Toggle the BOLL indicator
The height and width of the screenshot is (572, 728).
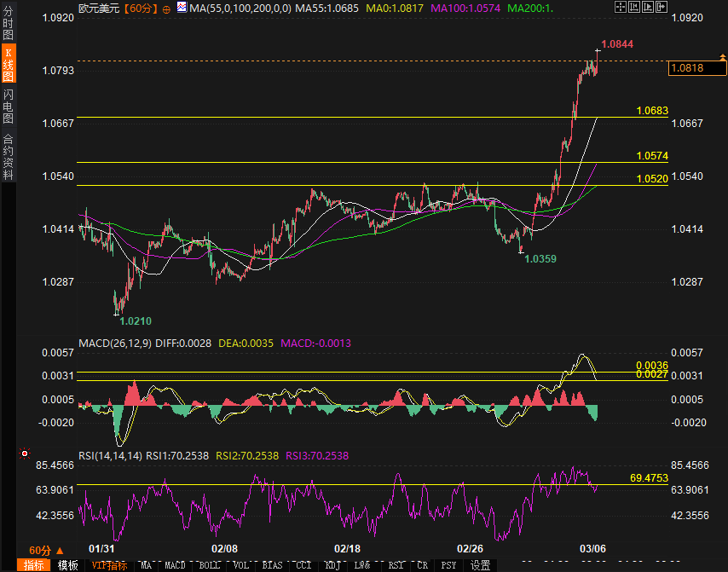(x=208, y=565)
